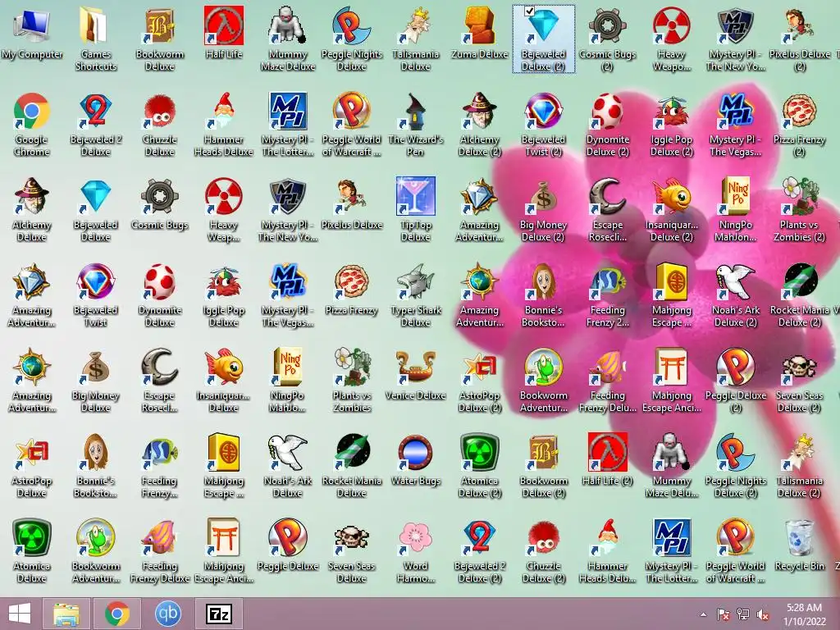
Task: Open 7-Zip from the taskbar
Action: [218, 614]
